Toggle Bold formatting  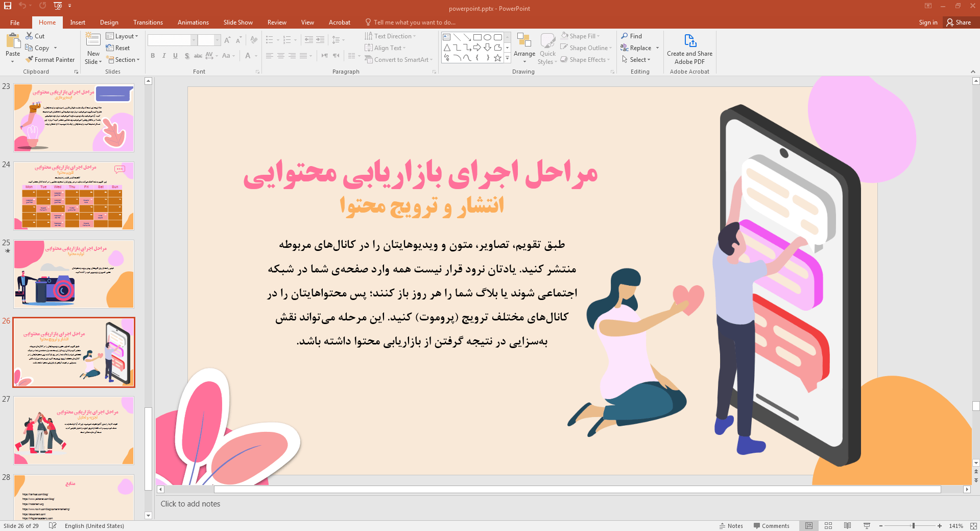click(x=153, y=56)
